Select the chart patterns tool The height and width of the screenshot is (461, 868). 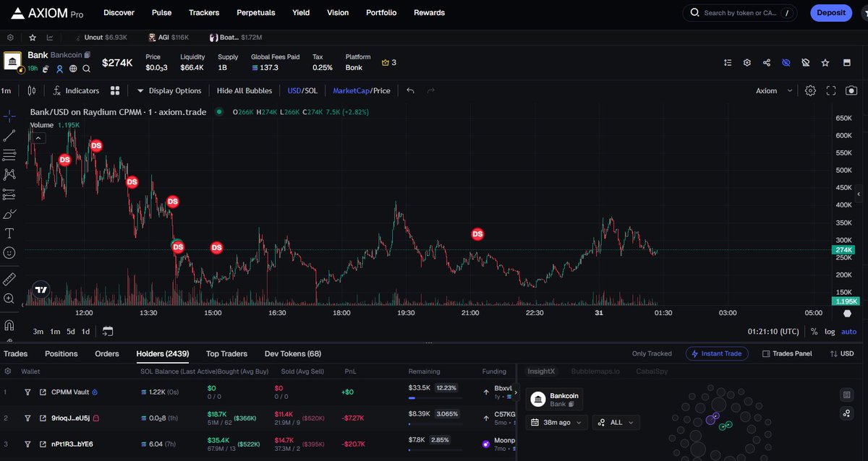(x=9, y=174)
